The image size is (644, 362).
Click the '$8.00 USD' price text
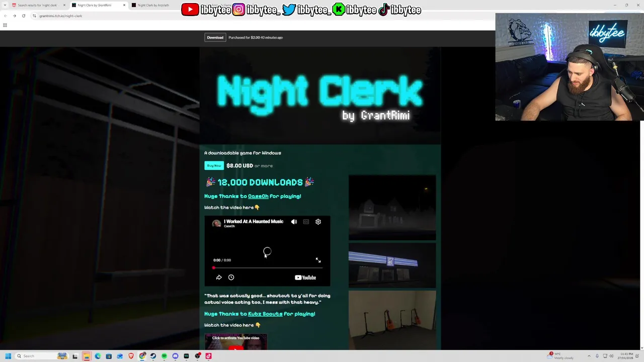click(239, 165)
